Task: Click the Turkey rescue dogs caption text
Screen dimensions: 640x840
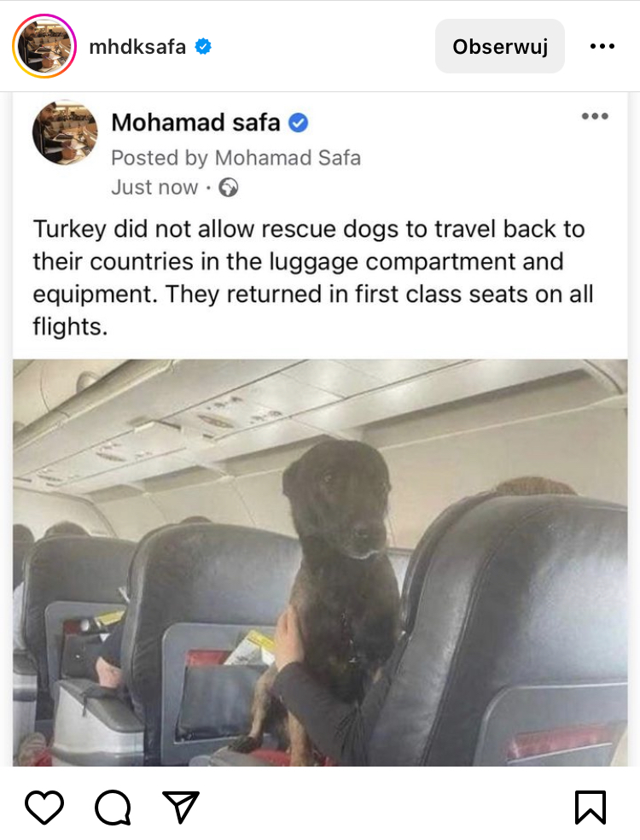Action: 313,277
